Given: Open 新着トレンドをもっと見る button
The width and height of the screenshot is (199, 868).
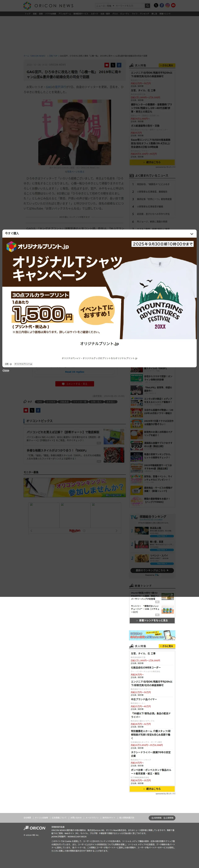Looking at the screenshot, I should [152, 620].
